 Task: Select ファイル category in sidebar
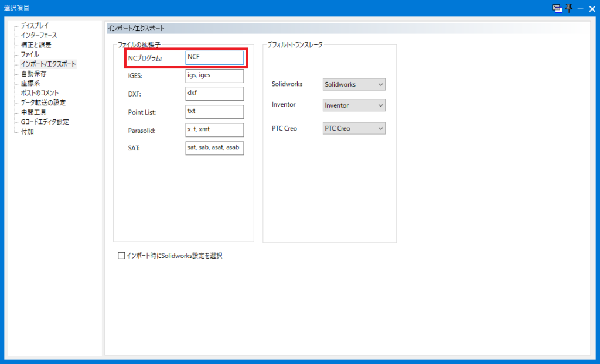pos(30,54)
